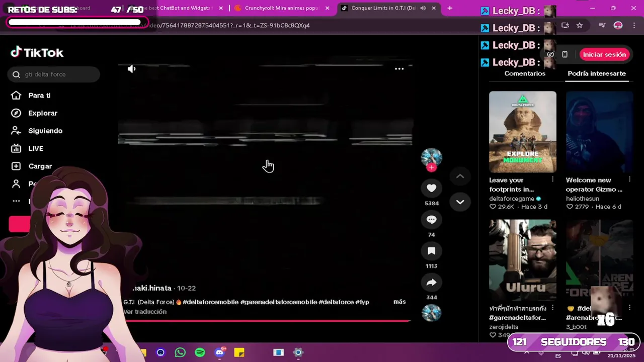644x362 pixels.
Task: Open Welcome new operator Gizmo thumbnail
Action: click(599, 132)
